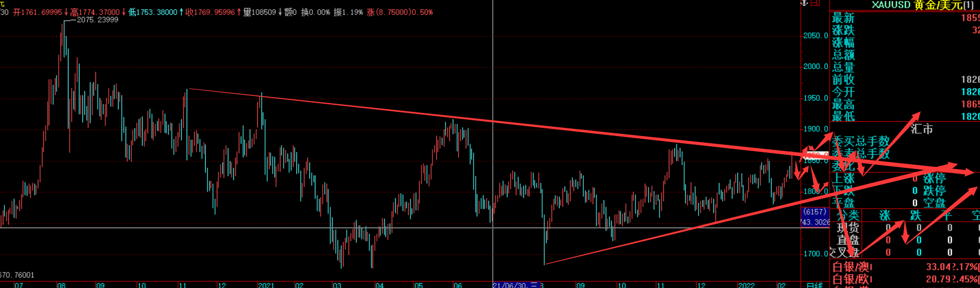The height and width of the screenshot is (288, 980).
Task: Click the 2075.23999 peak price label
Action: [x=97, y=20]
